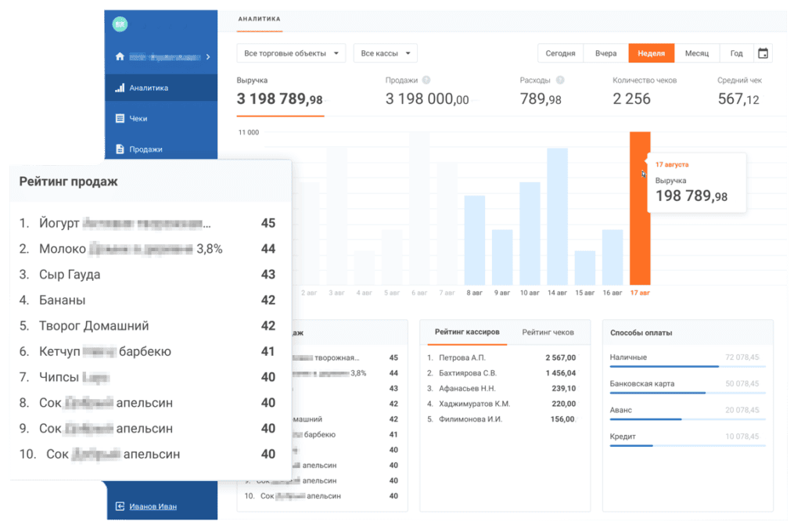Open the Все торговые объекты dropdown
The width and height of the screenshot is (801, 532).
291,53
